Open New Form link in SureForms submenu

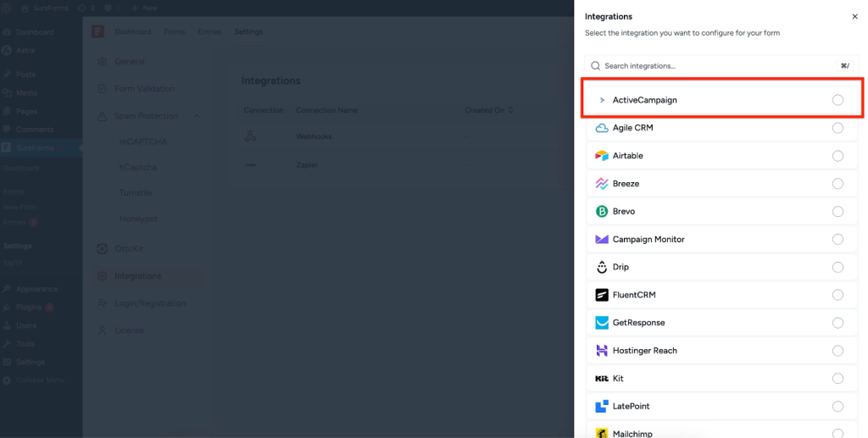point(20,207)
